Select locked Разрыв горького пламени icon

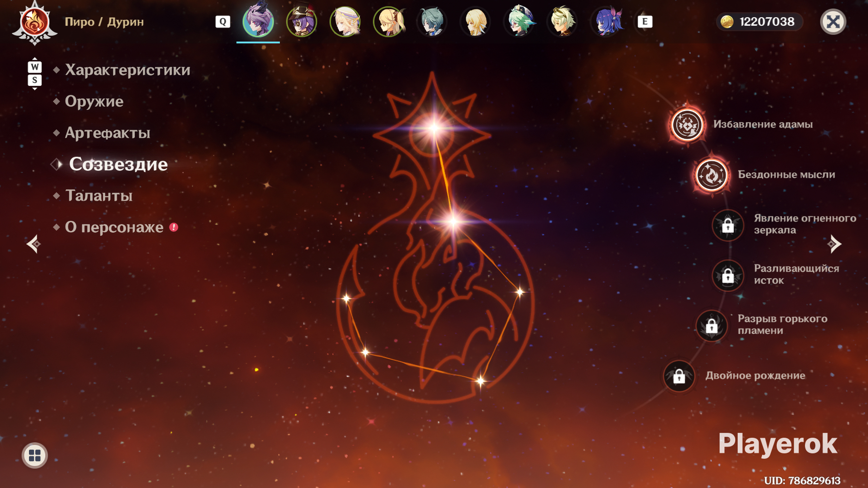pyautogui.click(x=711, y=325)
